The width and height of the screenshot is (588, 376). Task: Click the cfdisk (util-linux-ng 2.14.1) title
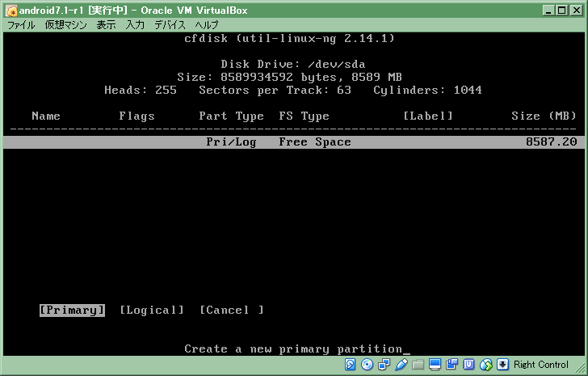click(289, 38)
